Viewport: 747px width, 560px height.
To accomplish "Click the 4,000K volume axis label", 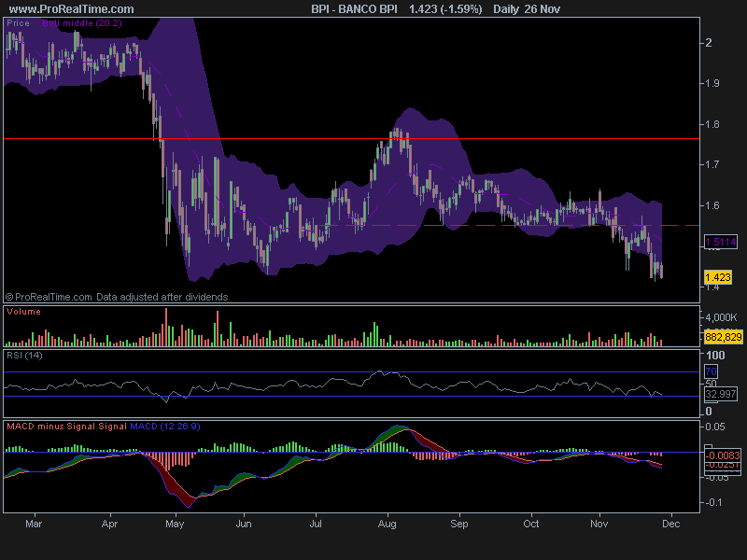I will coord(721,317).
